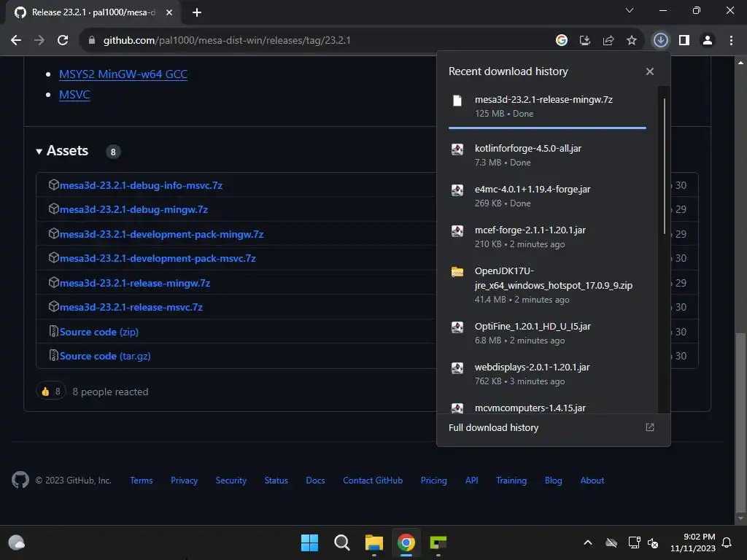Open the Chrome side panel
This screenshot has height=560, width=747.
click(684, 41)
